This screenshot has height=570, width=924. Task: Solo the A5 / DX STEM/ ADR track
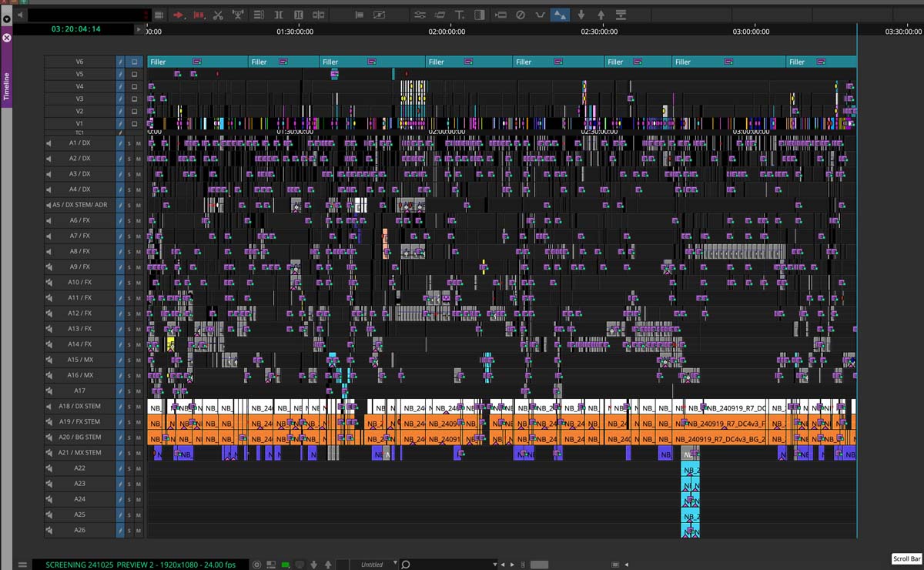(x=129, y=206)
